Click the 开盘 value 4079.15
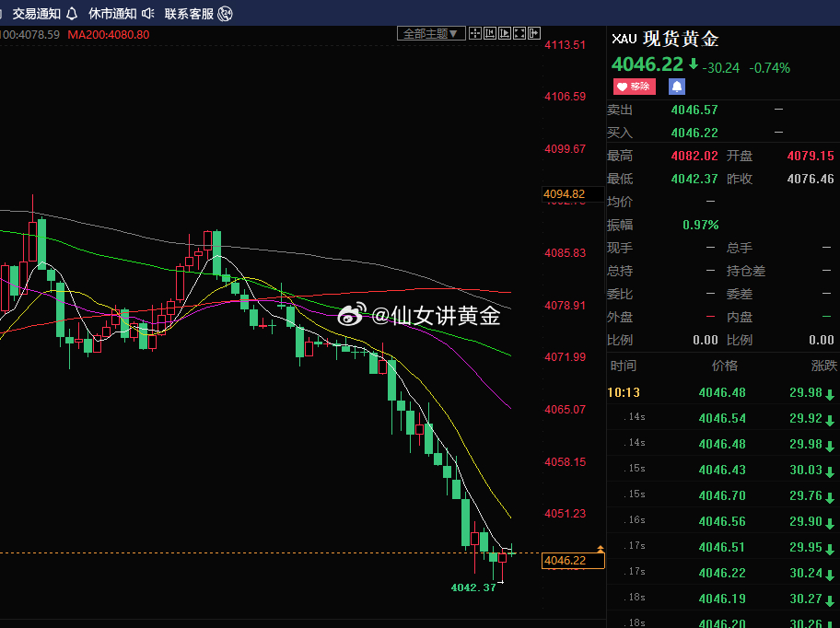This screenshot has width=840, height=628. pos(811,156)
